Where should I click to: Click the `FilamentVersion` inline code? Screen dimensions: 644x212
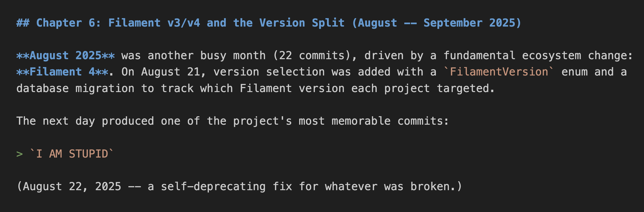499,72
